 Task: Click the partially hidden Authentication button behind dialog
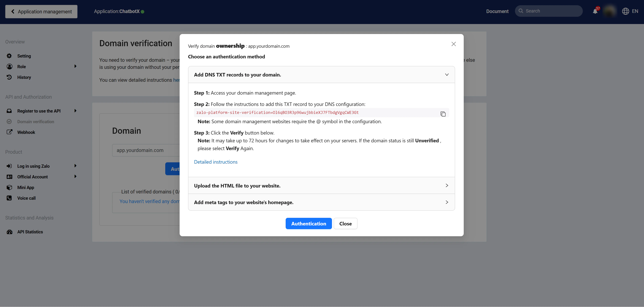point(172,169)
